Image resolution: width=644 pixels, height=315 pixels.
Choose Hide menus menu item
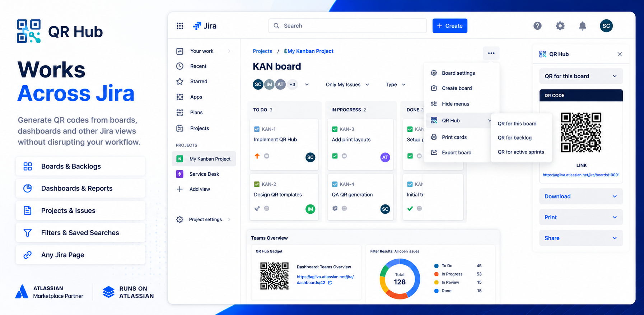(x=461, y=104)
